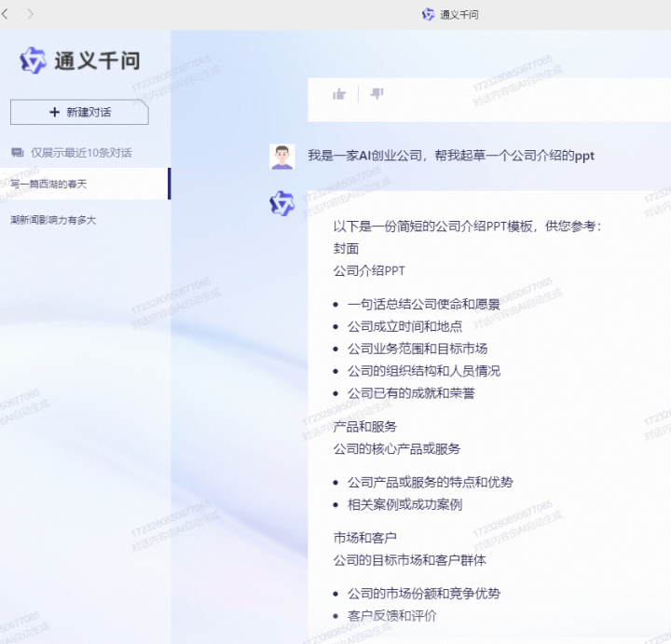Click the 产品和服务 section heading
The width and height of the screenshot is (671, 644).
click(x=364, y=426)
